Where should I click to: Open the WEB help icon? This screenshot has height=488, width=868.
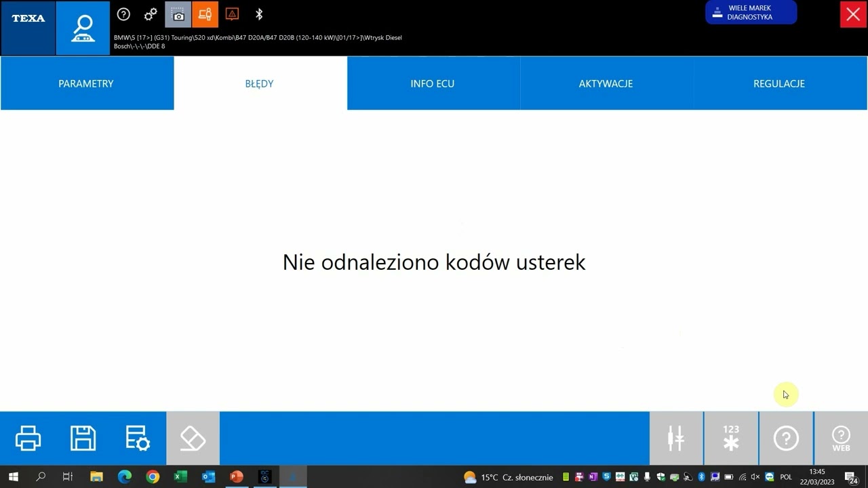click(x=841, y=439)
